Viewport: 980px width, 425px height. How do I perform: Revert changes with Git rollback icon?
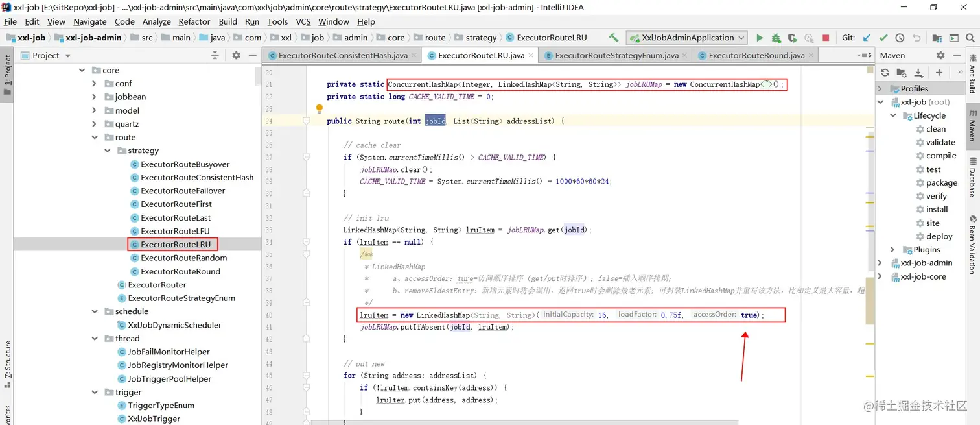(x=916, y=38)
